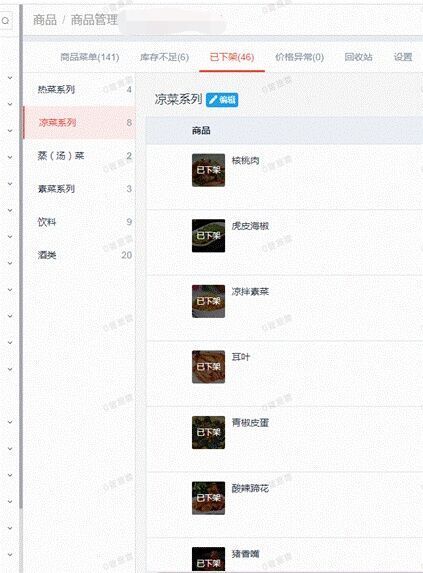
Task: Click the search magnifier icon
Action: pos(5,21)
